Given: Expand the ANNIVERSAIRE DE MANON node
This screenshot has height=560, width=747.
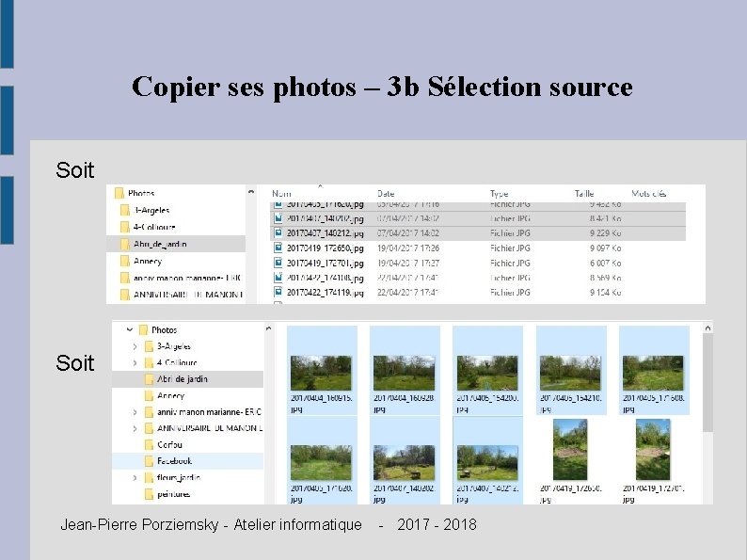Looking at the screenshot, I should [135, 428].
